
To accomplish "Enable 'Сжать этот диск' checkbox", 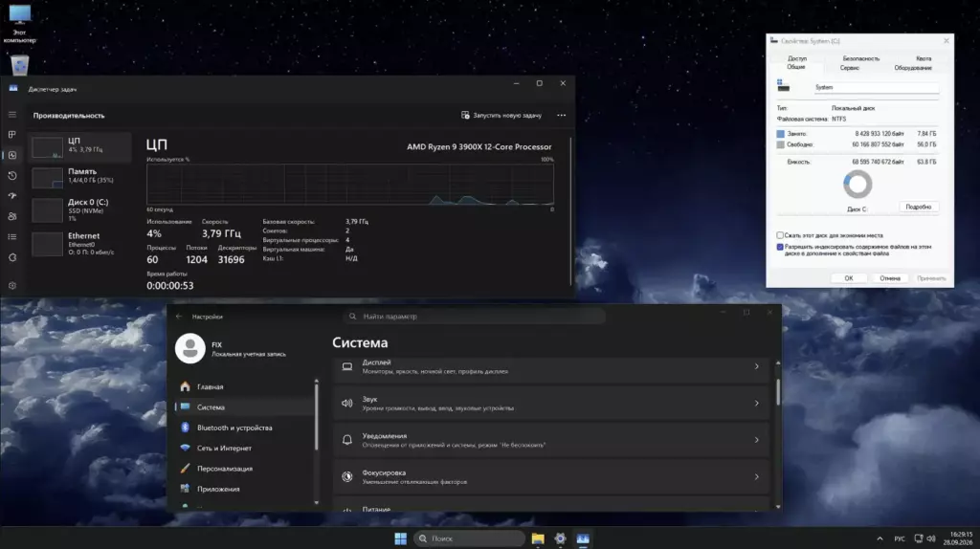I will [x=780, y=235].
